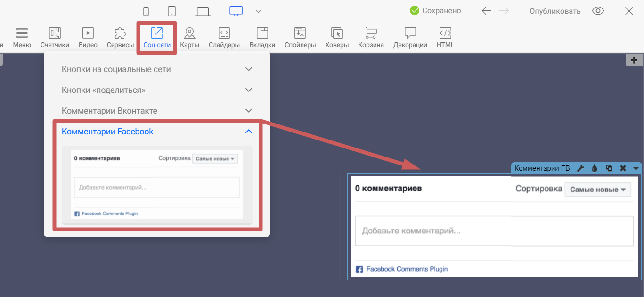The image size is (644, 297).
Task: Click the Опубликовать publish button
Action: pos(554,11)
